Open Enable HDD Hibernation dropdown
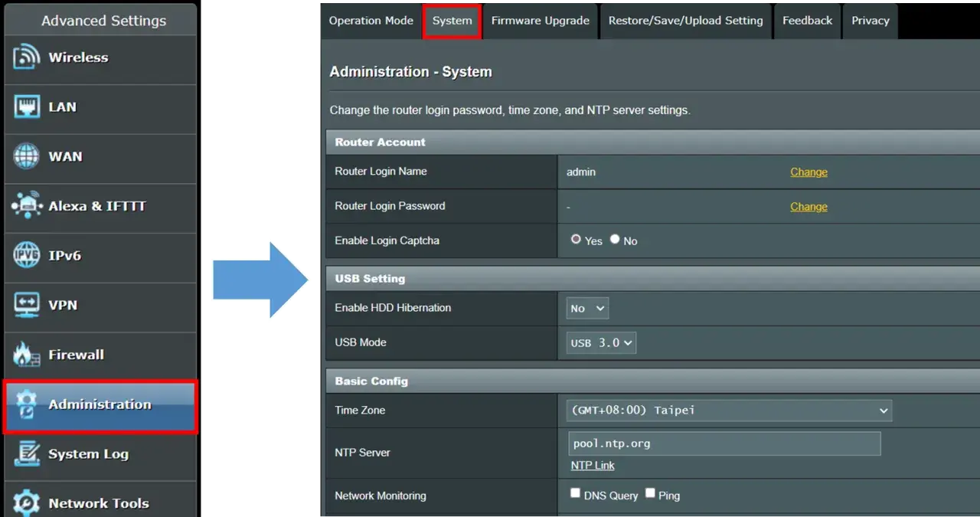 (x=587, y=309)
